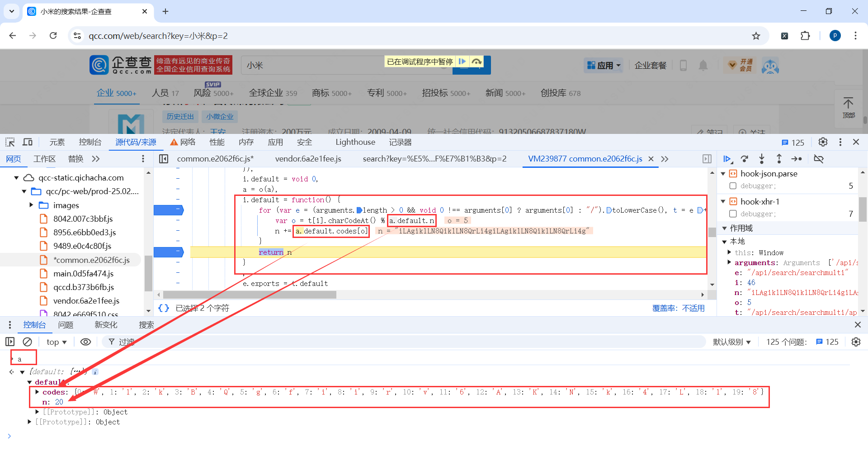Deactivate breakpoints icon
The height and width of the screenshot is (466, 868).
[x=819, y=159]
